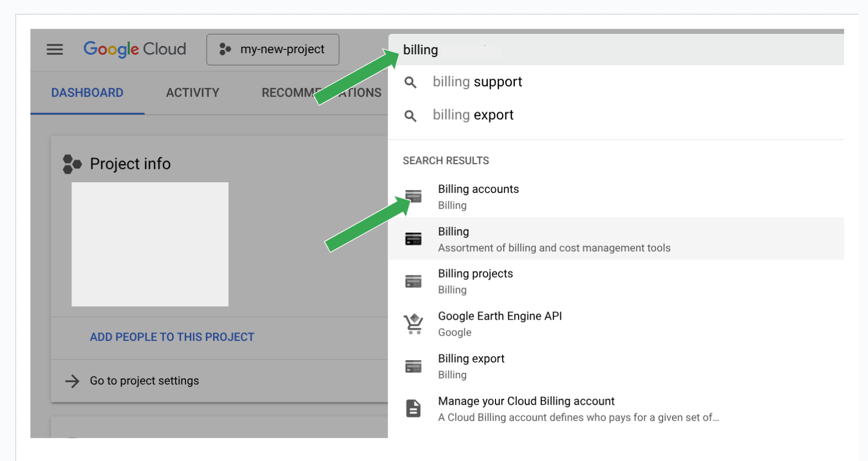This screenshot has width=868, height=461.
Task: Click the Billing export icon
Action: point(414,366)
